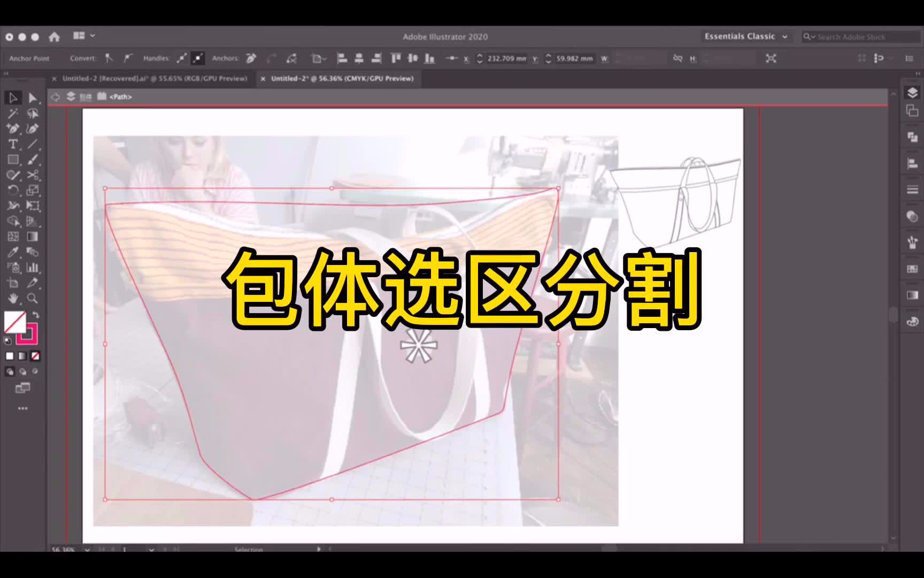Convert selected anchor points to smooth
924x578 pixels.
pos(128,58)
